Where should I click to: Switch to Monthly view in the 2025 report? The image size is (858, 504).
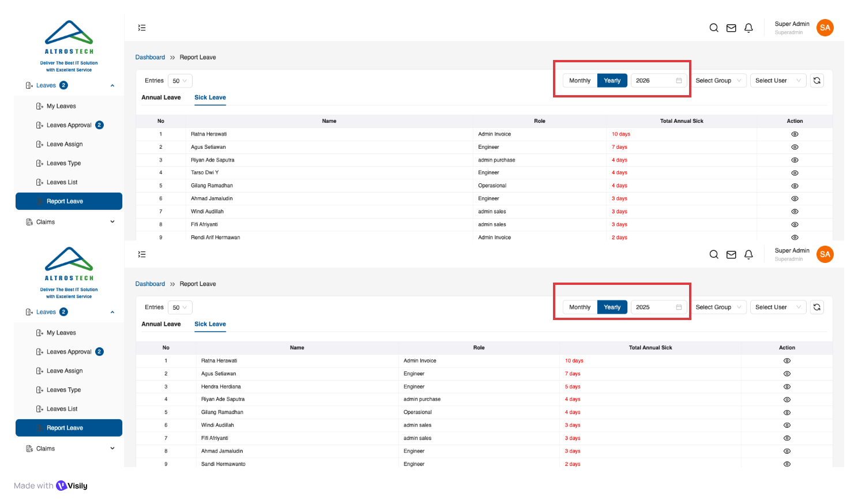tap(579, 307)
